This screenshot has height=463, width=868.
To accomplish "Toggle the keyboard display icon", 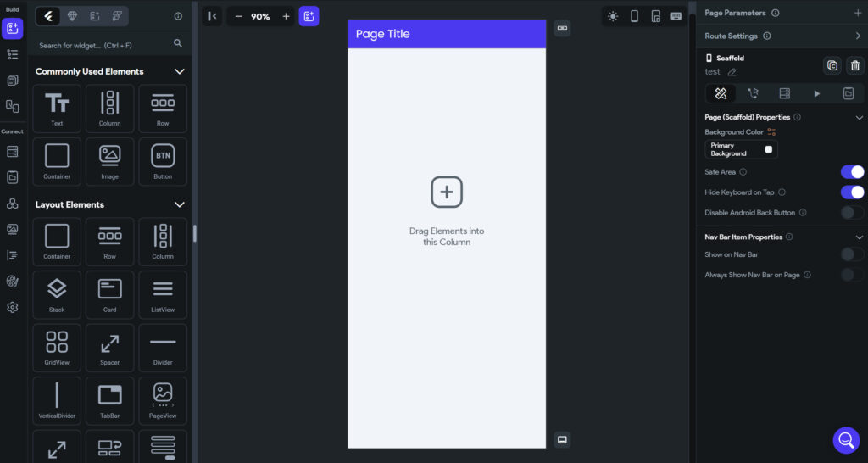I will point(676,16).
